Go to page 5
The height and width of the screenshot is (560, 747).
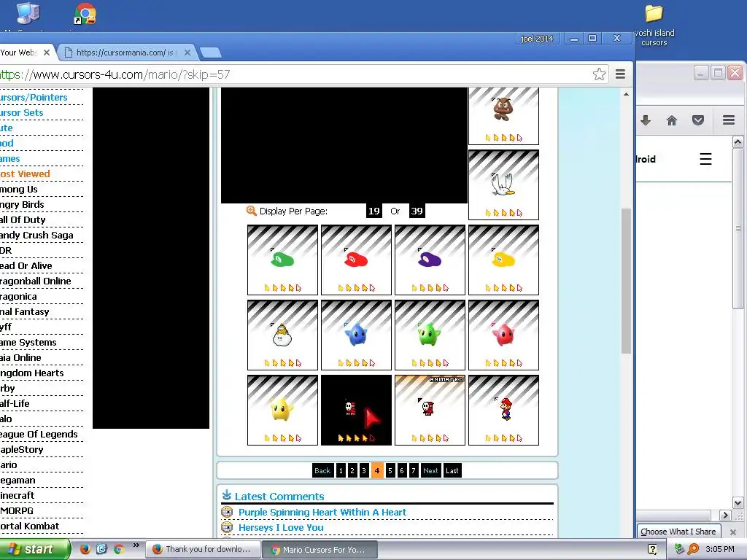390,470
